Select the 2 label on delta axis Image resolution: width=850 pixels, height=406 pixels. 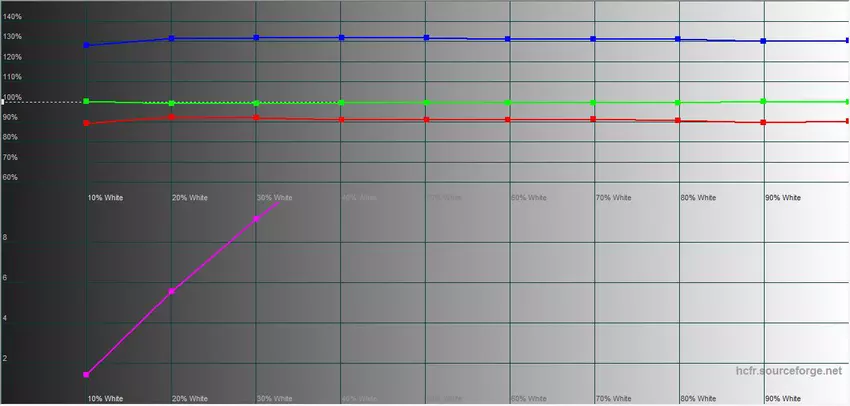click(x=6, y=358)
